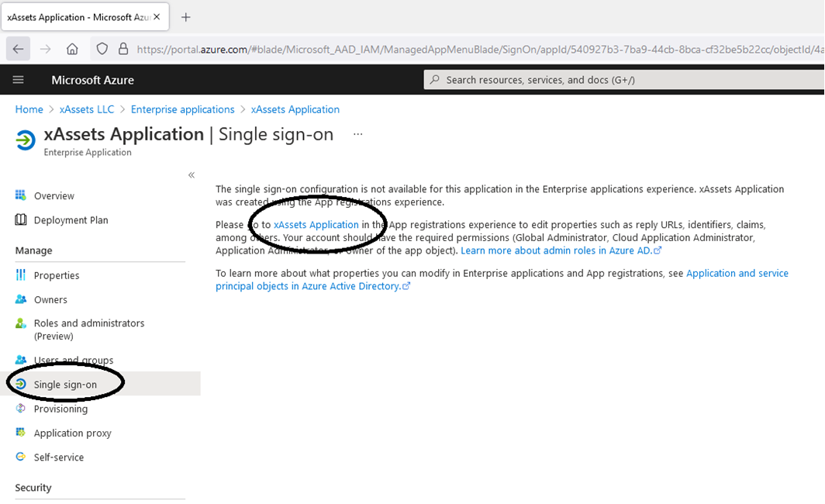Collapse the left sidebar with double chevron
The height and width of the screenshot is (504, 825).
pos(192,175)
